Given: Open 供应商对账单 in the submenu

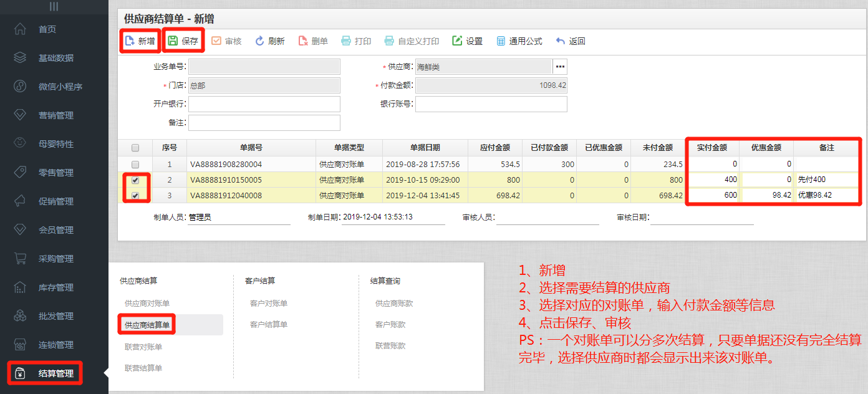Looking at the screenshot, I should [x=147, y=304].
